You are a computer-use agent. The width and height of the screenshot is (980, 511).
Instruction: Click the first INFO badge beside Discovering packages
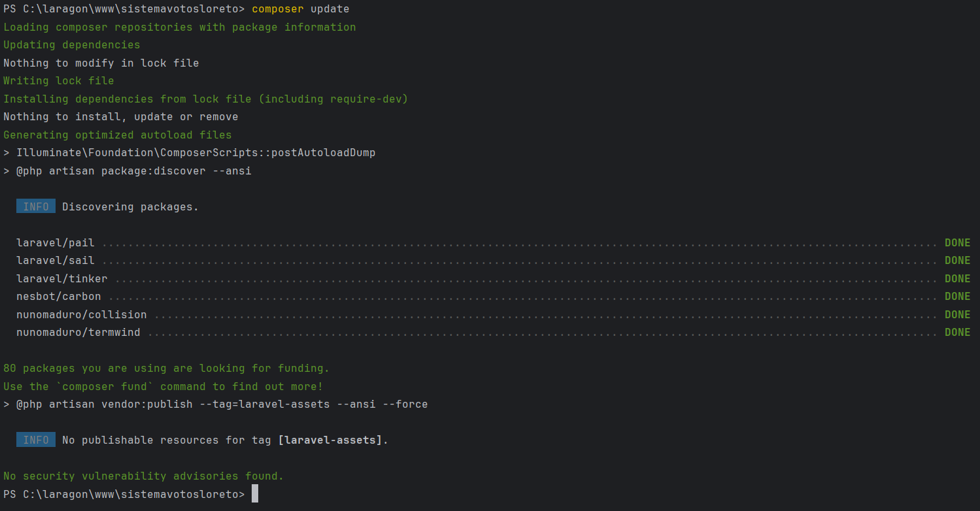pyautogui.click(x=36, y=206)
